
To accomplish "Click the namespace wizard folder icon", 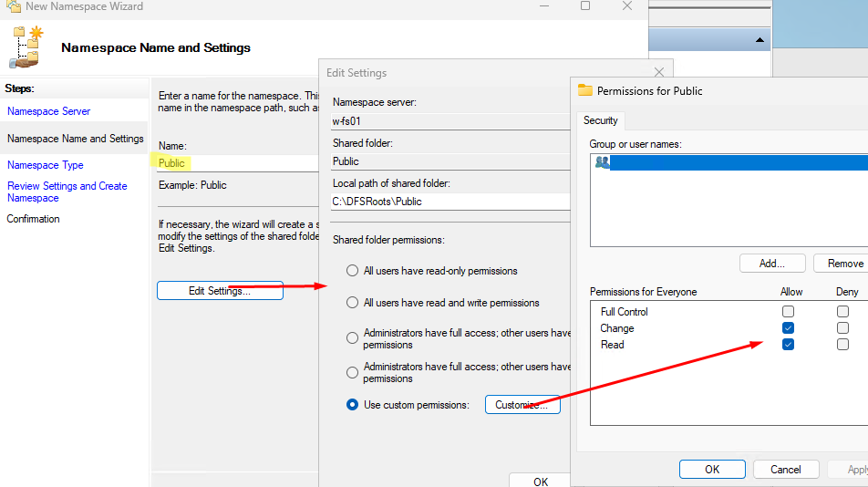I will [26, 47].
